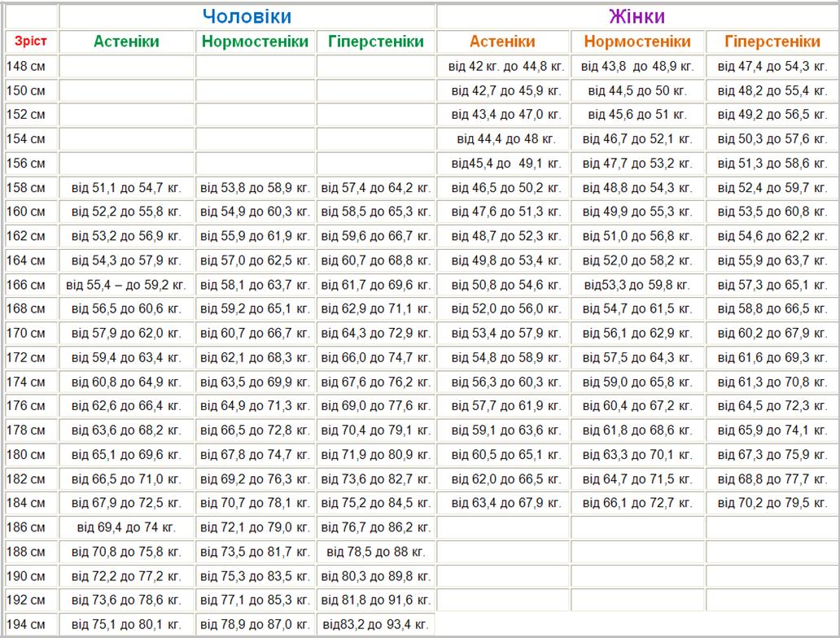Screen dimensions: 840x638
Task: Click cell "від 55,9 до 63,7 кг."
Action: tap(772, 261)
